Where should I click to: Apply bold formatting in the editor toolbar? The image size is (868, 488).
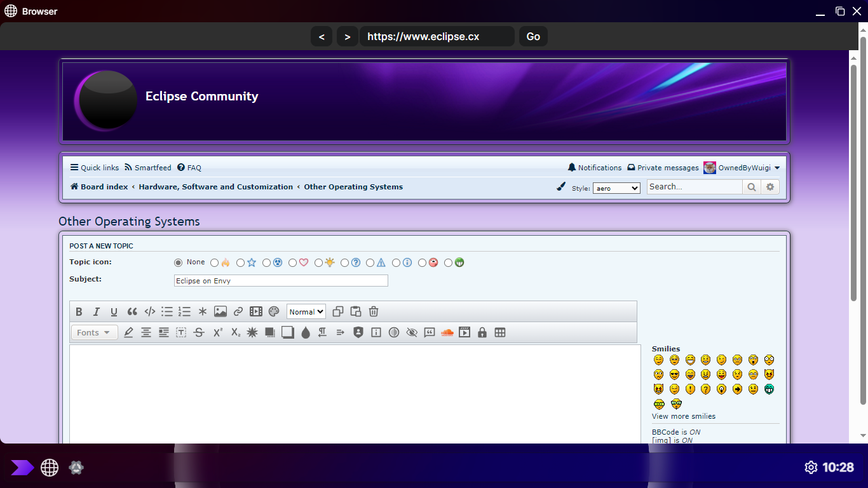click(x=79, y=311)
